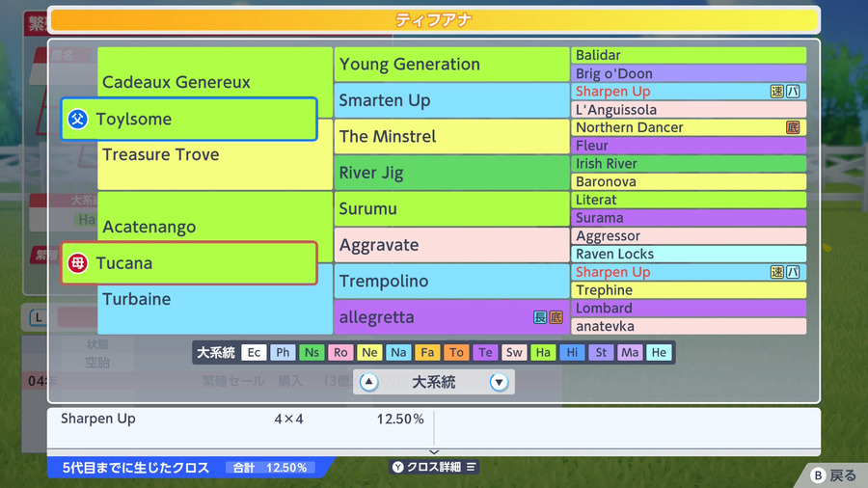
Task: Select allegretta cell
Action: click(x=451, y=317)
